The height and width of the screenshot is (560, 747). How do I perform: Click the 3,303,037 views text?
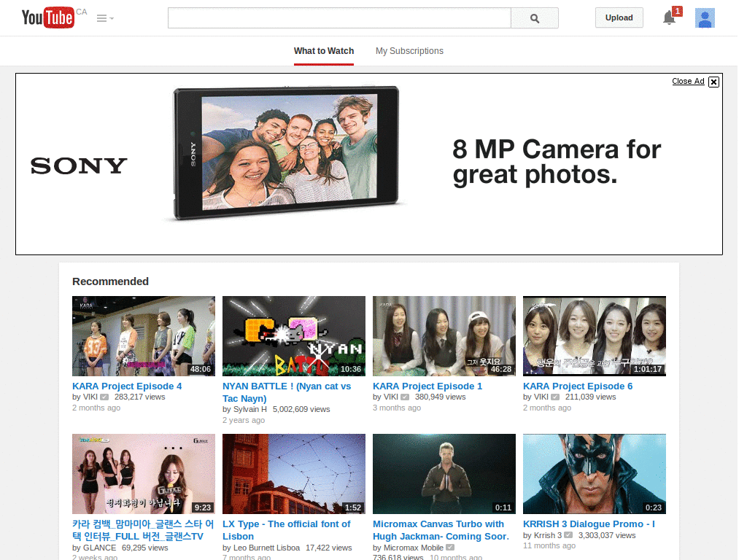(607, 535)
